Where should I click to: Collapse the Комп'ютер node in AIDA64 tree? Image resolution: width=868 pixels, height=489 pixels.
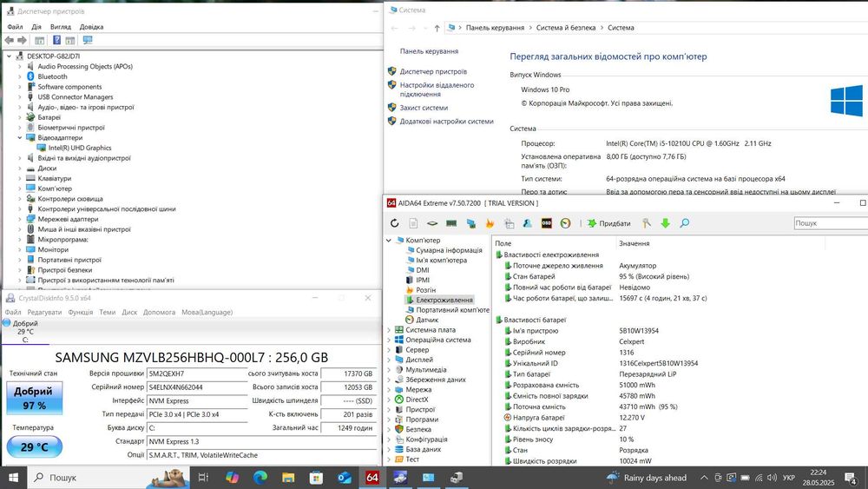tap(389, 241)
